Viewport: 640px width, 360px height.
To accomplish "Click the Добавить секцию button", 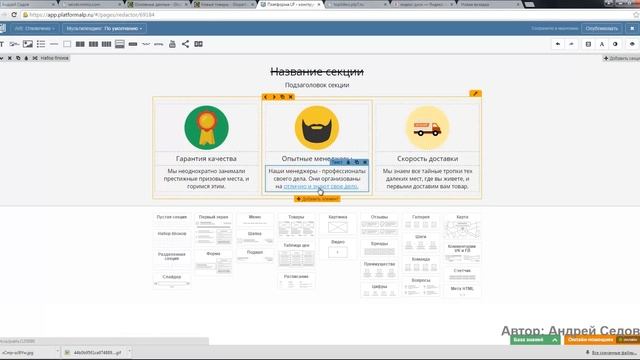I will [622, 58].
